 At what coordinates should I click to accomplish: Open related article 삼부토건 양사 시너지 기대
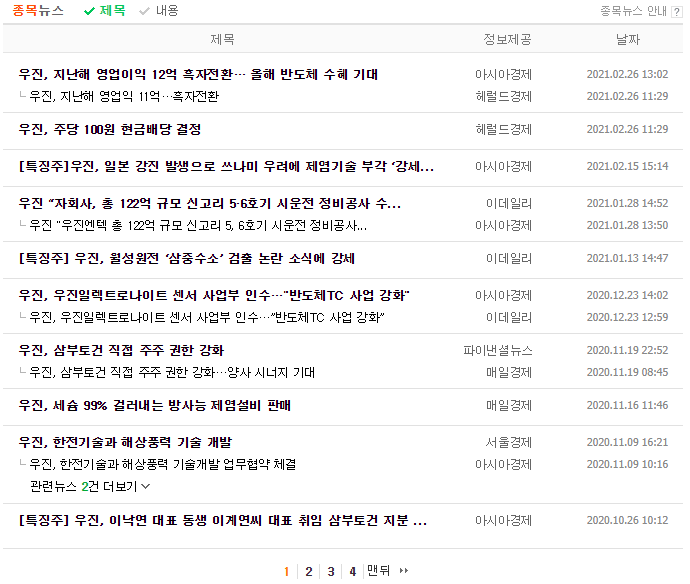click(x=172, y=372)
